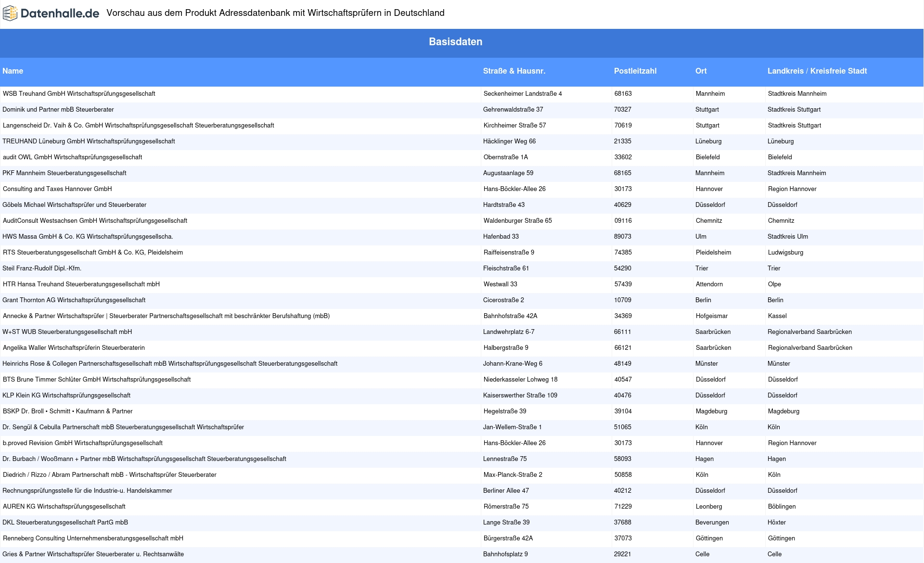This screenshot has height=563, width=924.
Task: Click address Gehrenwaldstraße 37
Action: pos(513,110)
